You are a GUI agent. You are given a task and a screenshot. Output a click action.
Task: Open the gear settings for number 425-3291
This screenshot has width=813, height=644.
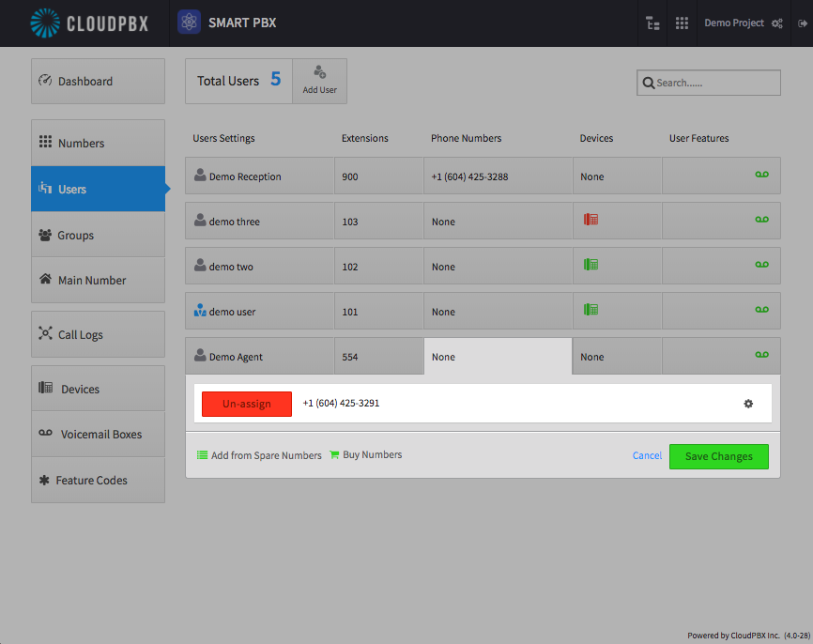(x=748, y=404)
